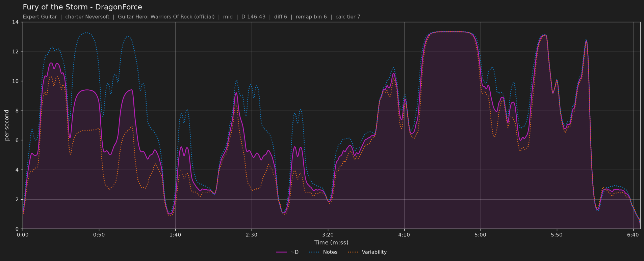
Task: Click the 3:20 x-axis tick label
Action: click(328, 235)
